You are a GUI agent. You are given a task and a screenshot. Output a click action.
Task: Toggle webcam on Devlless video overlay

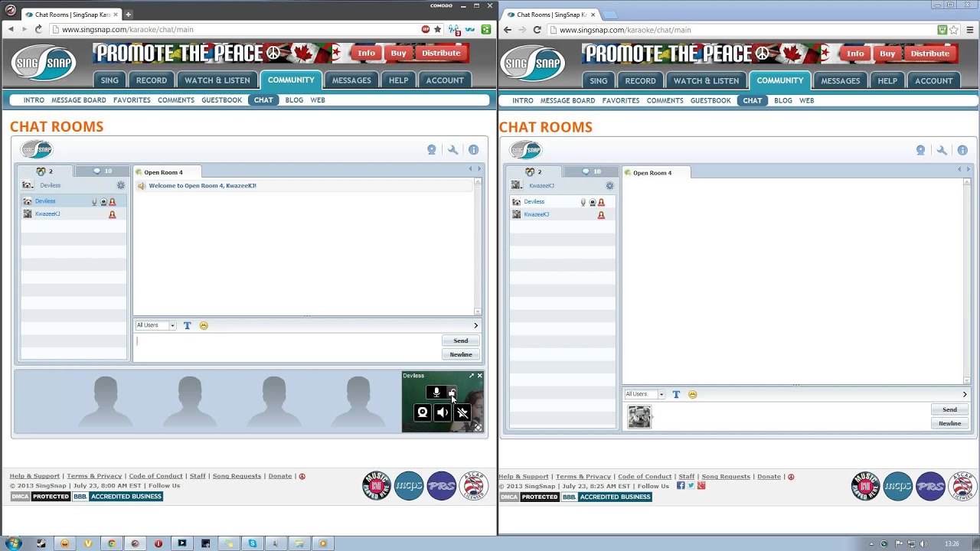422,412
